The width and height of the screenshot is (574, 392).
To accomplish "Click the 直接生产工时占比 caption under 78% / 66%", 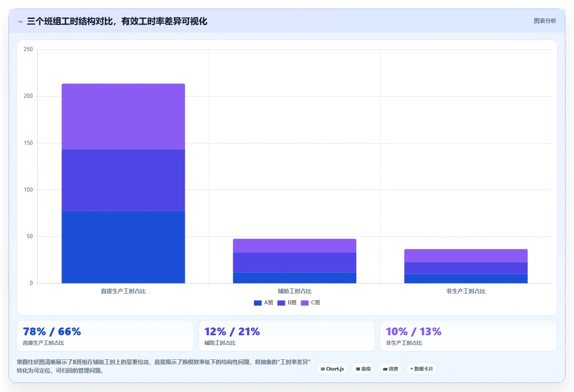I will (43, 343).
